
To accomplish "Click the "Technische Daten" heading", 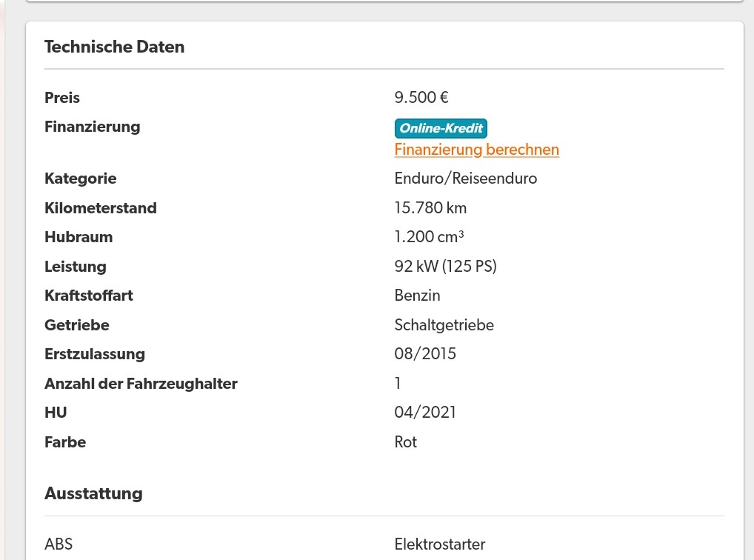I will [x=114, y=47].
